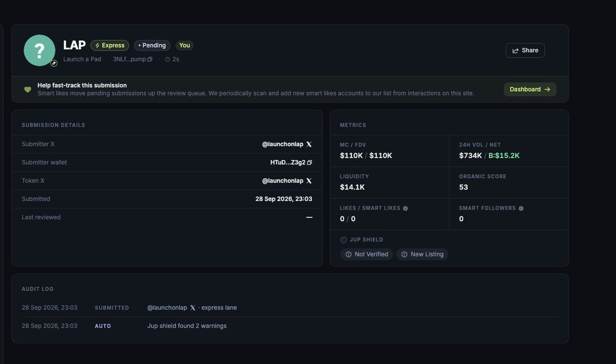This screenshot has height=364, width=616.
Task: Share this LAP submission
Action: [x=525, y=50]
